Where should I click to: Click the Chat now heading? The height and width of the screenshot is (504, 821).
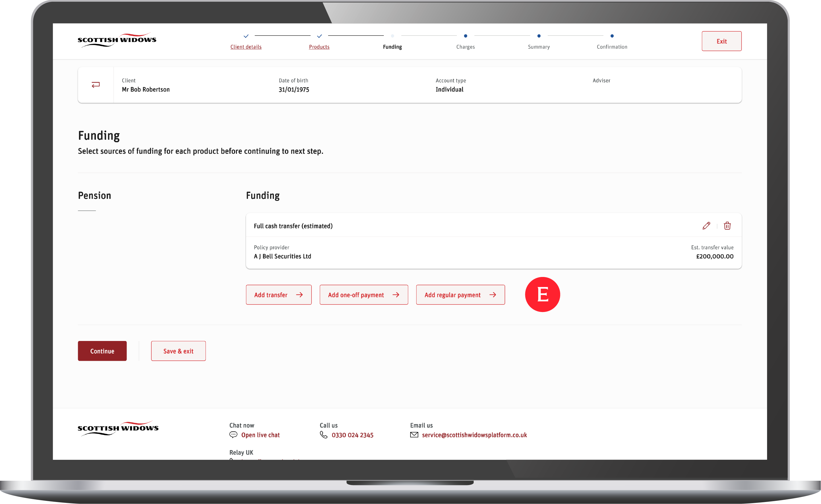point(242,425)
